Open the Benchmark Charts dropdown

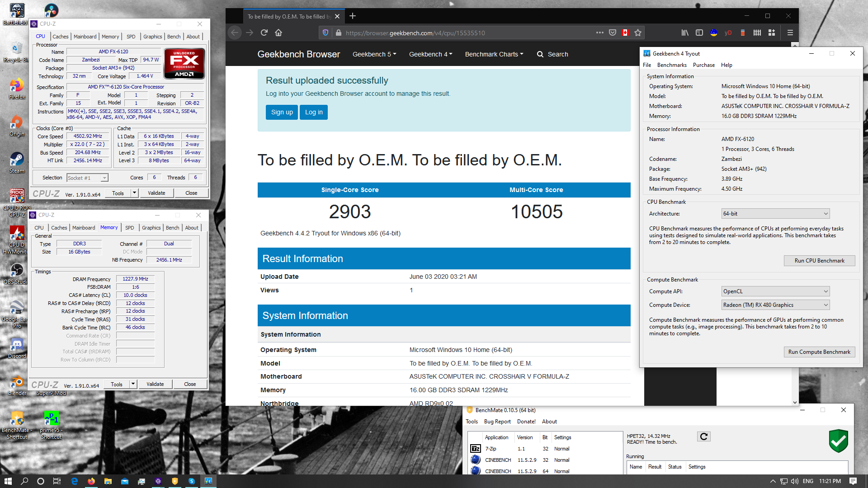pos(494,54)
